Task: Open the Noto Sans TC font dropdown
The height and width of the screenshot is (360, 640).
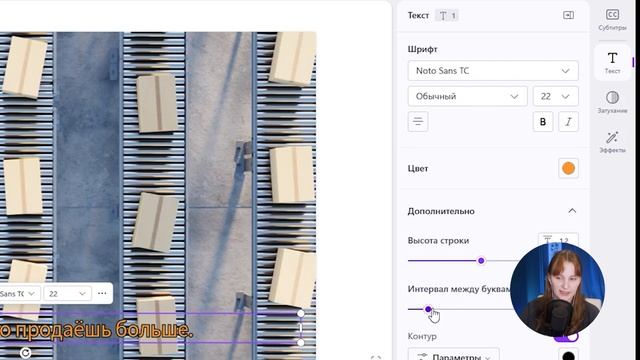Action: coord(493,71)
